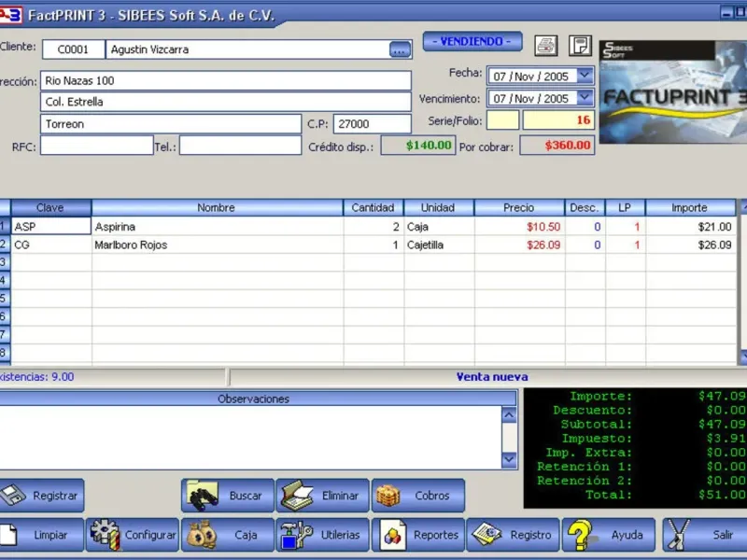Open Caja with the money bags icon

click(x=228, y=535)
